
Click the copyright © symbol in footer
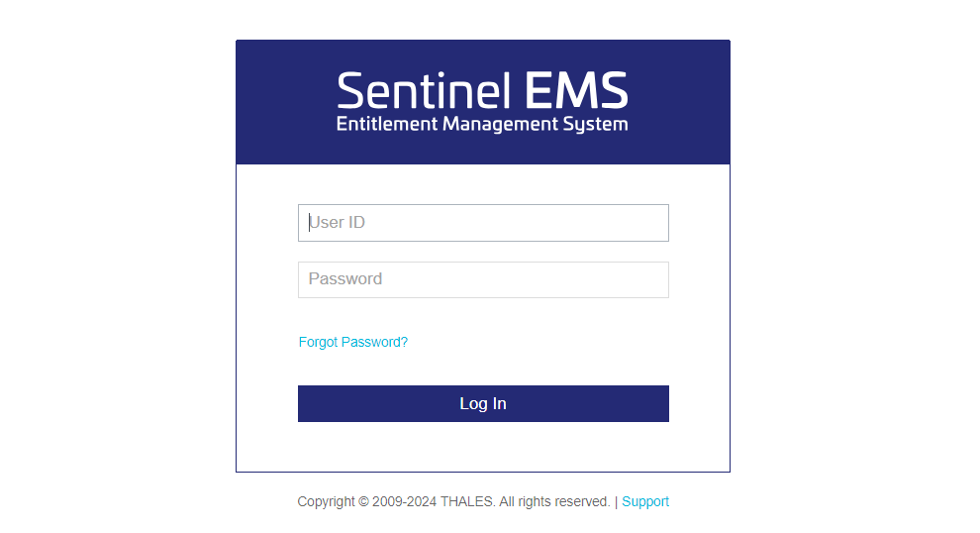(363, 502)
